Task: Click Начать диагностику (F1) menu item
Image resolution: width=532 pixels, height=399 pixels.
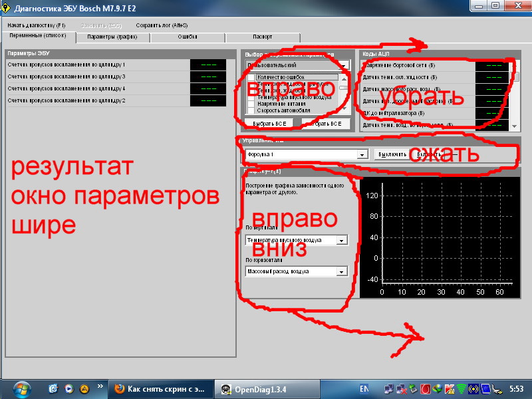Action: pyautogui.click(x=37, y=25)
